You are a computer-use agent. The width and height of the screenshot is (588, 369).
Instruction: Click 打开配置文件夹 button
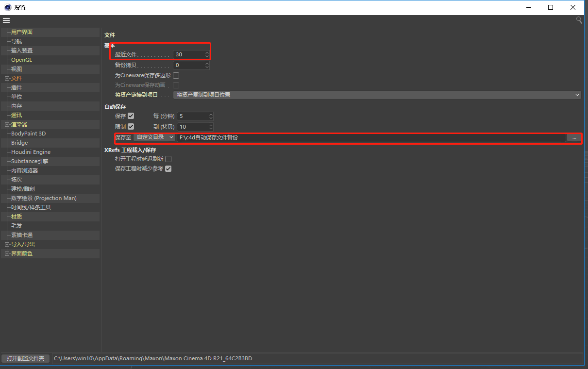click(25, 358)
